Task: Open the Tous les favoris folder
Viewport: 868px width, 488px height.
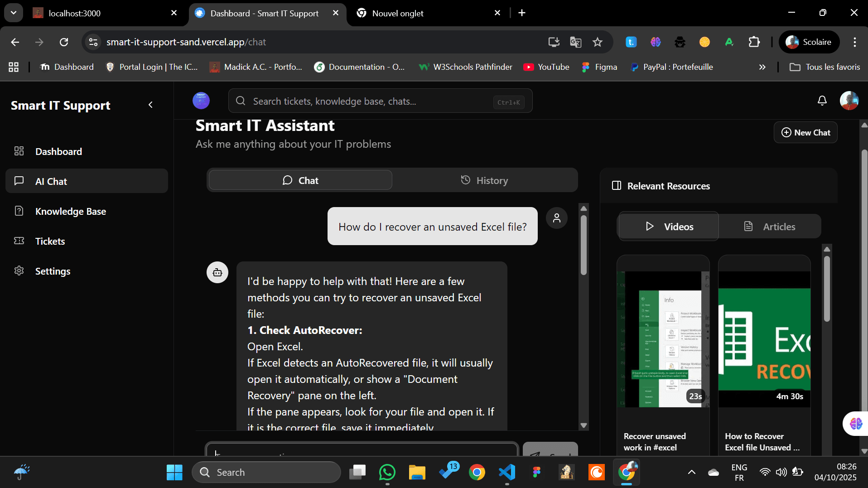Action: pyautogui.click(x=825, y=67)
